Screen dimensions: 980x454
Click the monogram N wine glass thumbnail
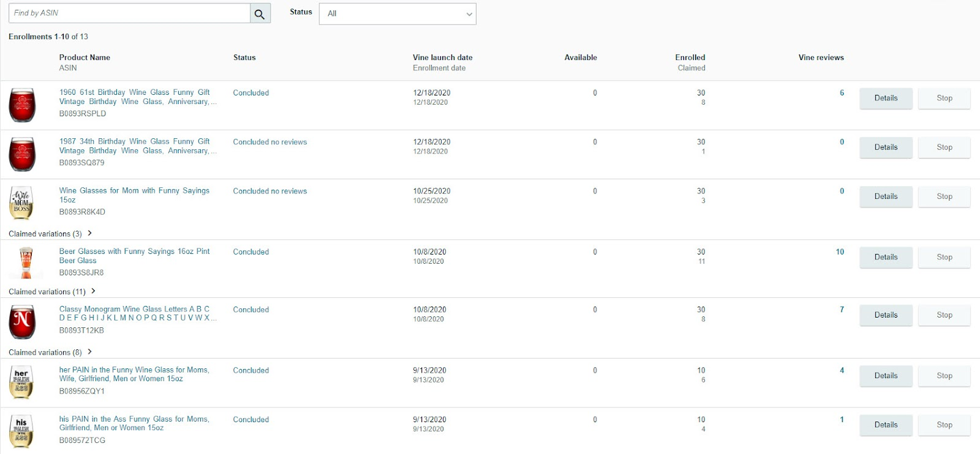point(22,321)
